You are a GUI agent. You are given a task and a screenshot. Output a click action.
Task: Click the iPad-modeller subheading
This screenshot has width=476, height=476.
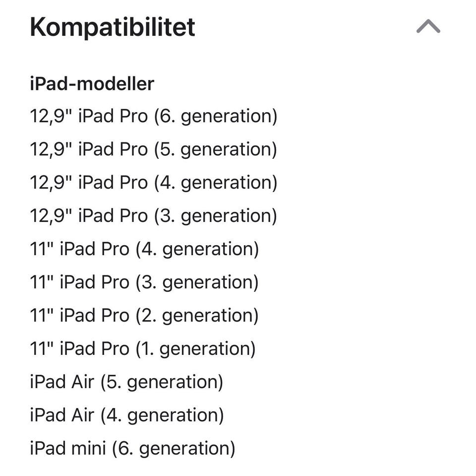92,83
